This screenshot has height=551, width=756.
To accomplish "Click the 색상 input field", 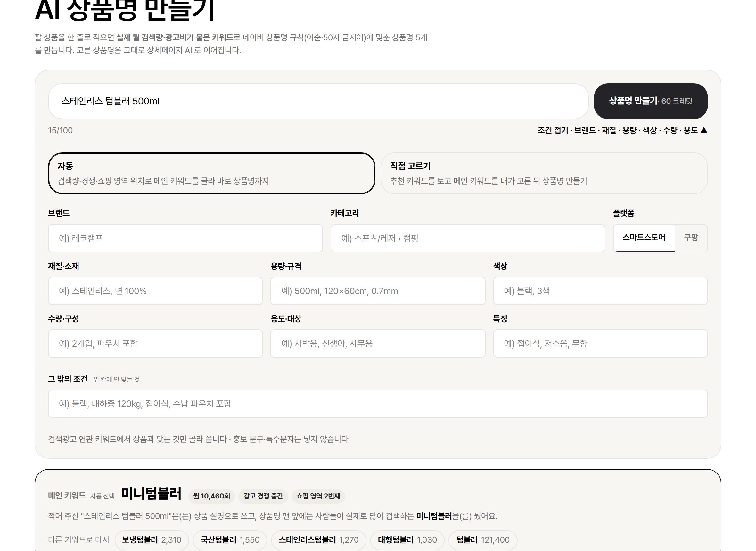I will click(600, 291).
